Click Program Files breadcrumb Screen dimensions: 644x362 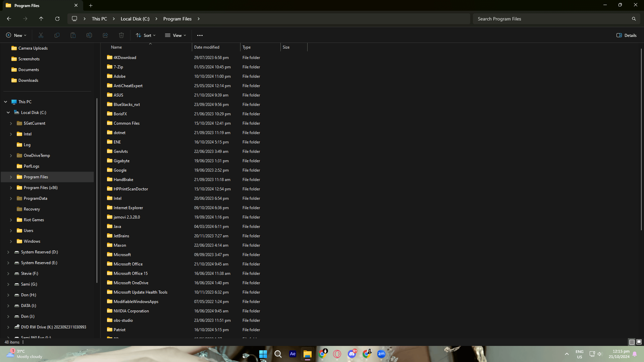pos(177,19)
